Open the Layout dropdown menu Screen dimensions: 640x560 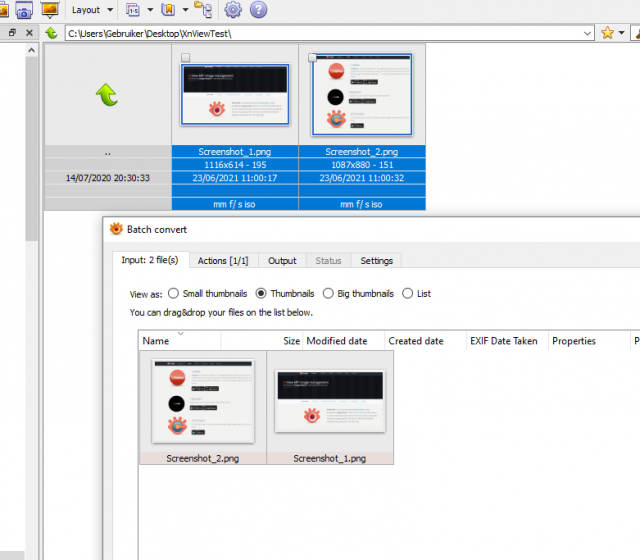point(92,10)
